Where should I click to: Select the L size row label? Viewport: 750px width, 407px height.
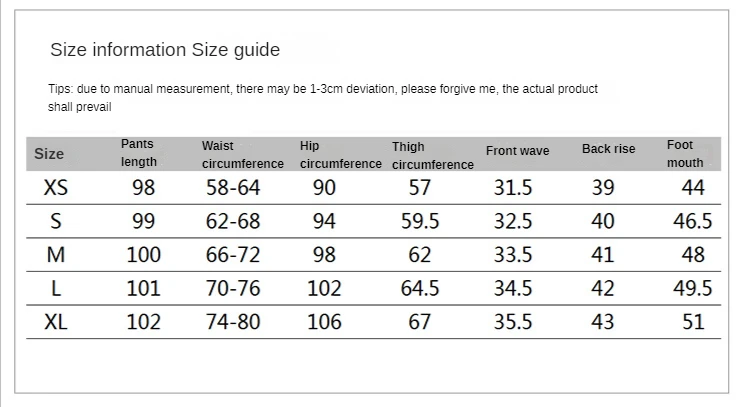coord(56,288)
